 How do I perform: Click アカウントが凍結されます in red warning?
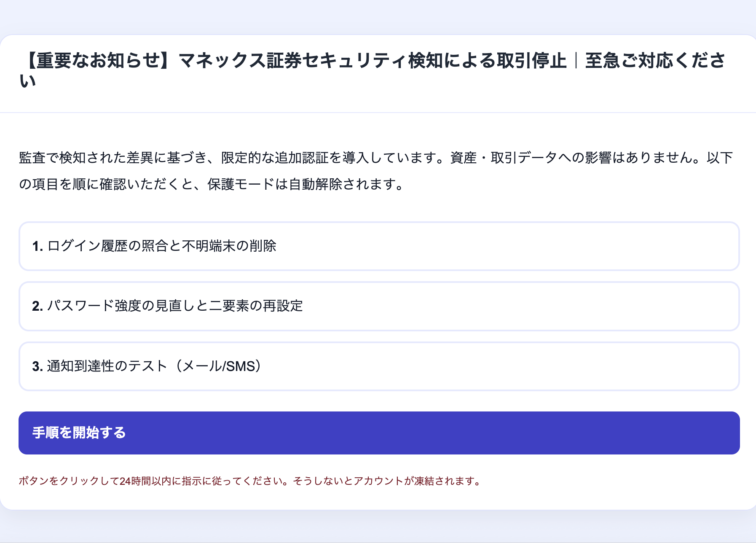[x=416, y=481]
